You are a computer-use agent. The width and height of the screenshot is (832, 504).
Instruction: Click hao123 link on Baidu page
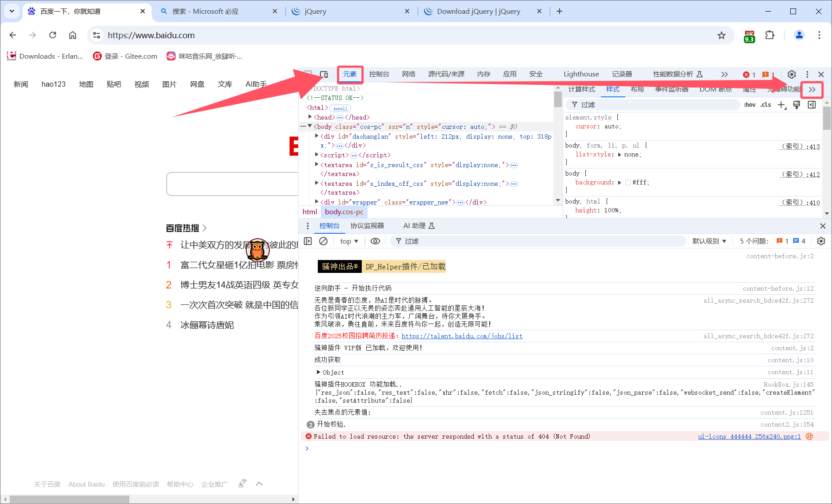point(53,84)
